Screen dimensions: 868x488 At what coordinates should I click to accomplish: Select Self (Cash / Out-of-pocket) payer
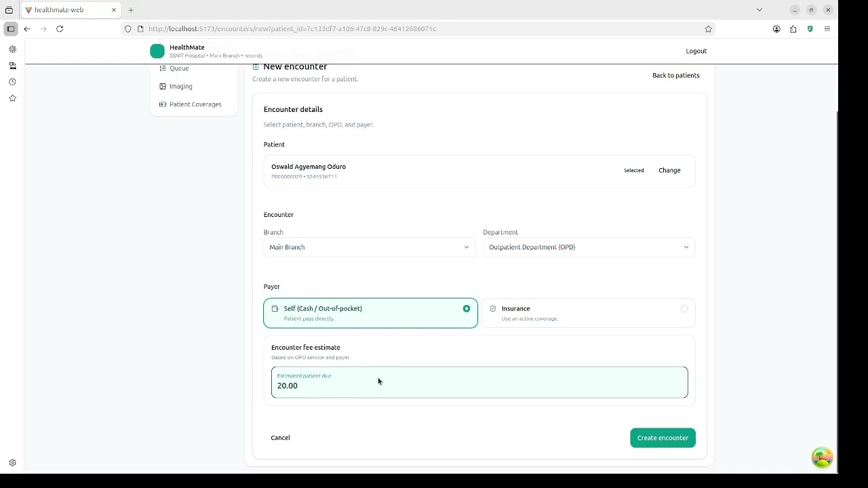(x=370, y=313)
